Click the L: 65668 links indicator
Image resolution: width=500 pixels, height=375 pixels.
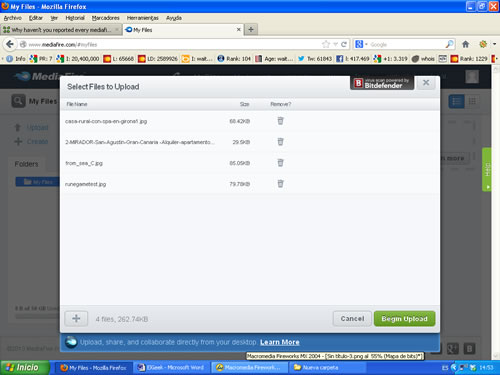click(119, 59)
